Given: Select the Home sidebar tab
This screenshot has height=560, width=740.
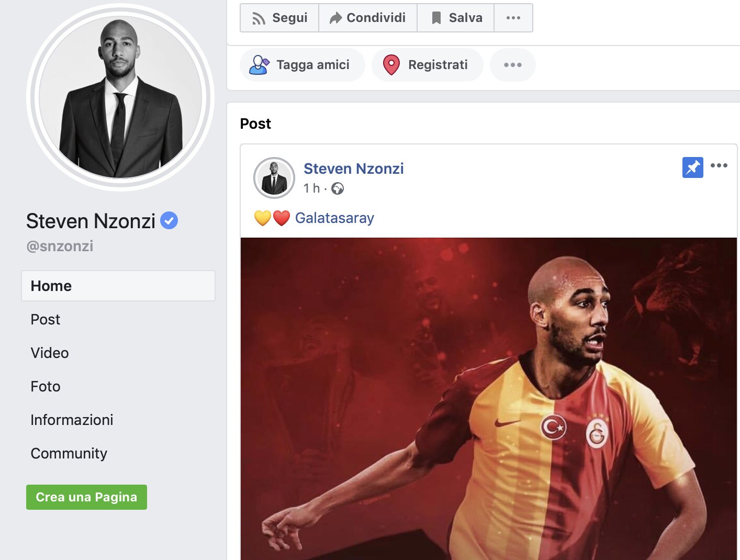Looking at the screenshot, I should pyautogui.click(x=118, y=286).
